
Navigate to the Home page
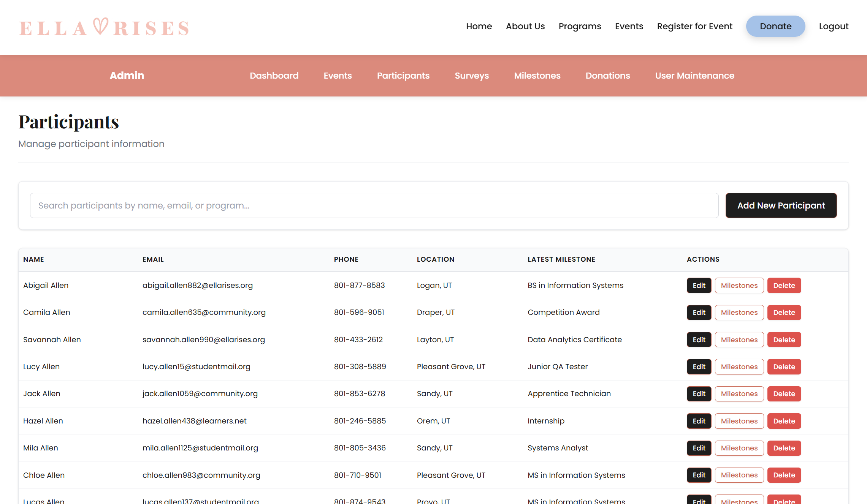(x=479, y=26)
